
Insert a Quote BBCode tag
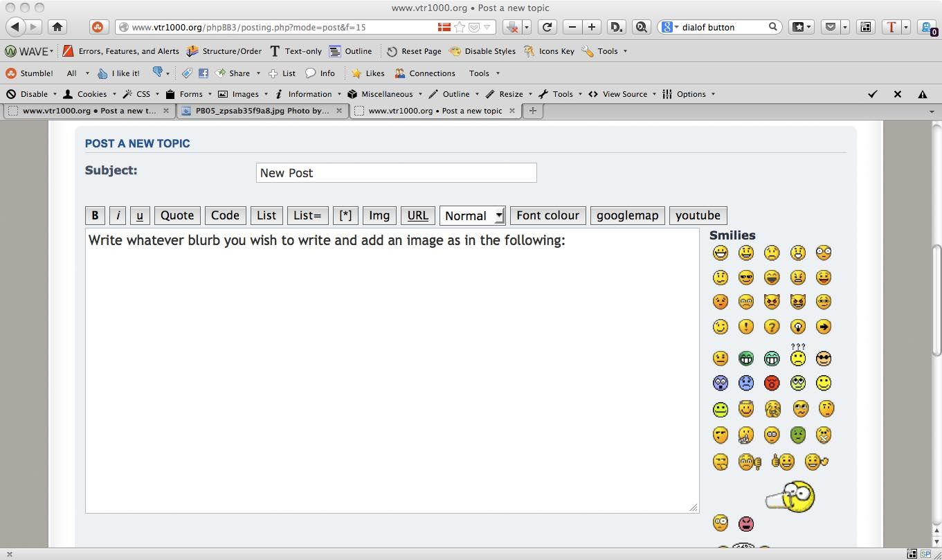tap(177, 215)
